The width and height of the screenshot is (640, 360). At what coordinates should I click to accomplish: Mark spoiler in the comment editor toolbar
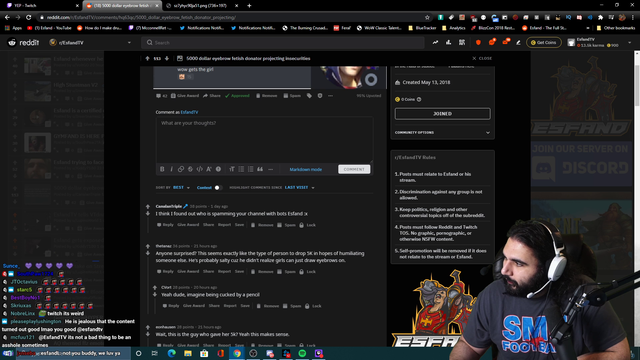218,169
